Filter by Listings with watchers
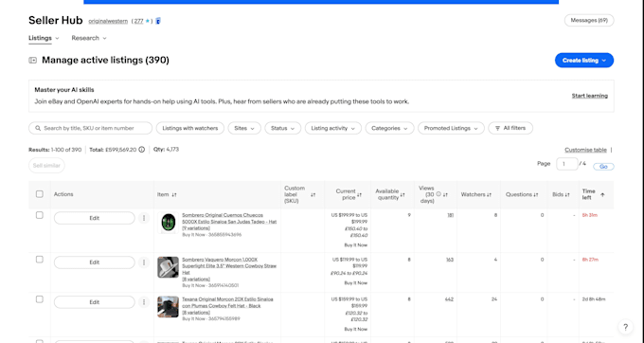This screenshot has width=644, height=343. tap(190, 128)
